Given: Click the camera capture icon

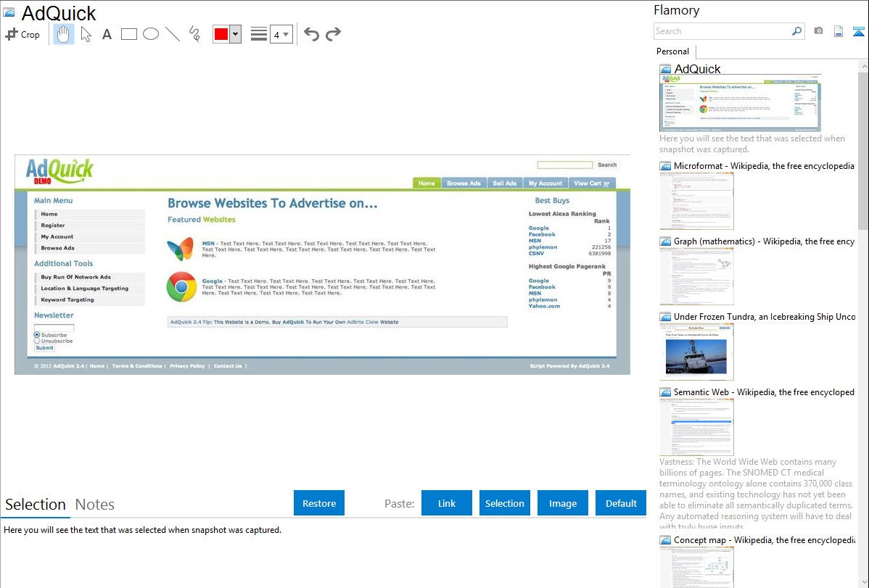Looking at the screenshot, I should [x=818, y=31].
